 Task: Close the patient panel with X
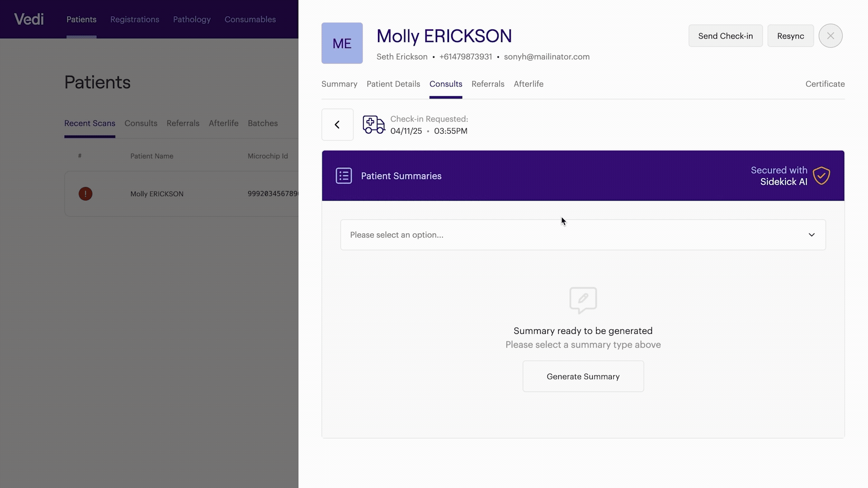[x=830, y=36]
